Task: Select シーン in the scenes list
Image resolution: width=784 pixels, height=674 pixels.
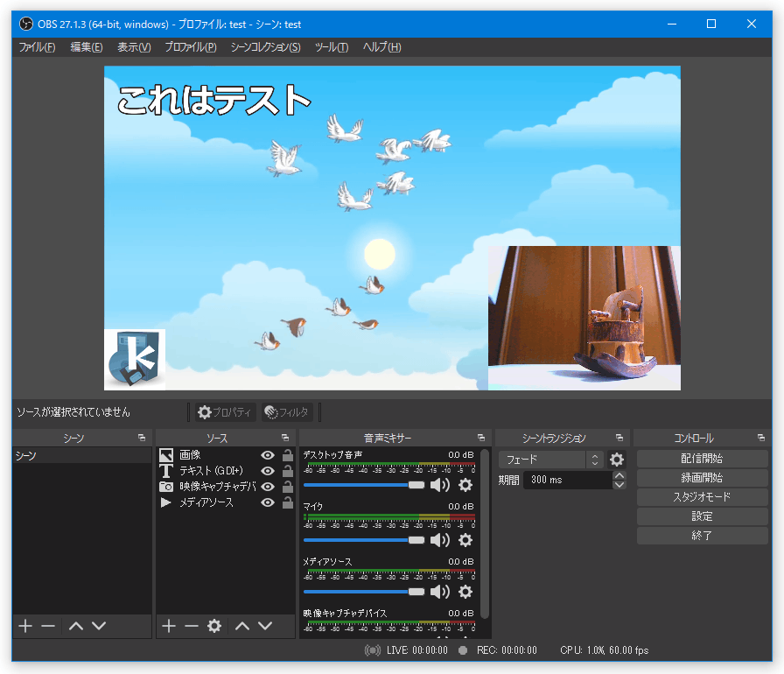Action: click(82, 455)
